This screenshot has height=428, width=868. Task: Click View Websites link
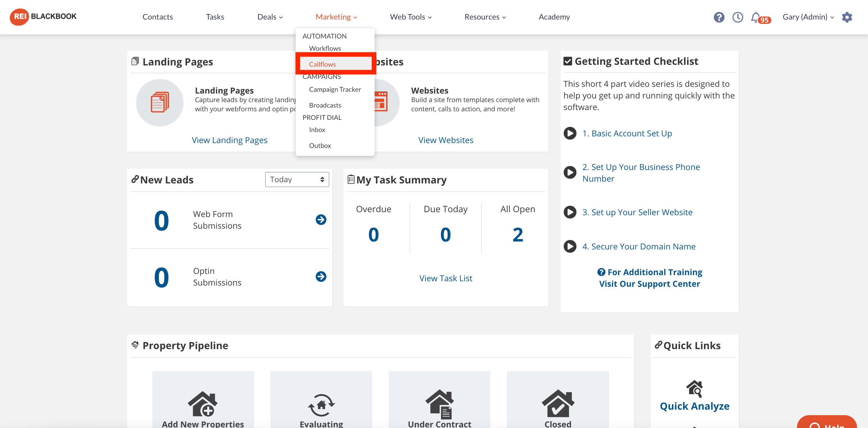coord(445,140)
